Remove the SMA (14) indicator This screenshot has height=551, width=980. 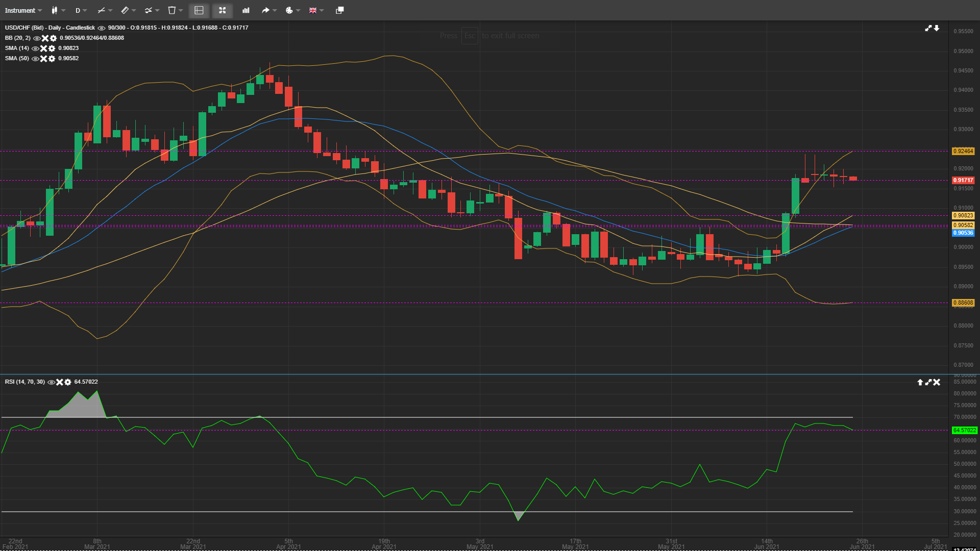point(43,48)
